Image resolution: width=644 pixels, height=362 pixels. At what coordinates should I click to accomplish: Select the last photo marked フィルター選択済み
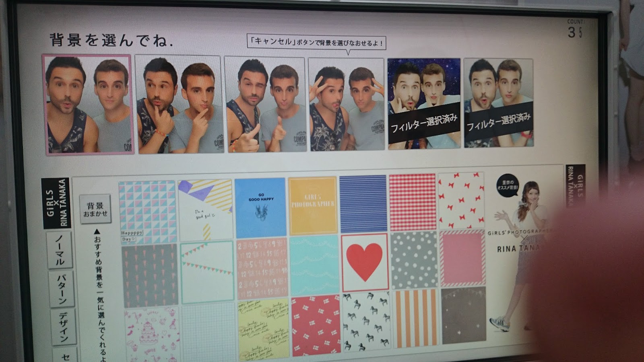(499, 103)
